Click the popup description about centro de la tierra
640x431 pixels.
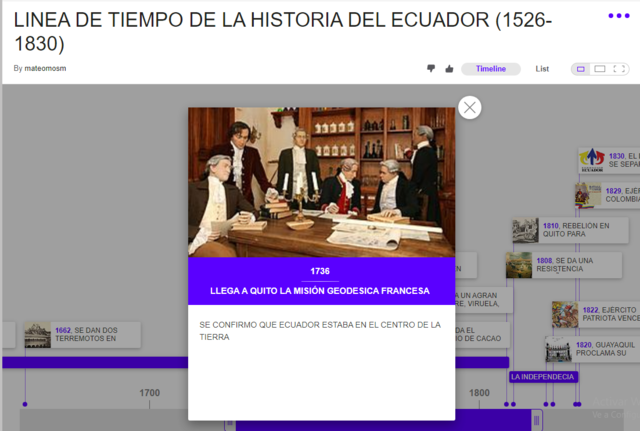[320, 331]
